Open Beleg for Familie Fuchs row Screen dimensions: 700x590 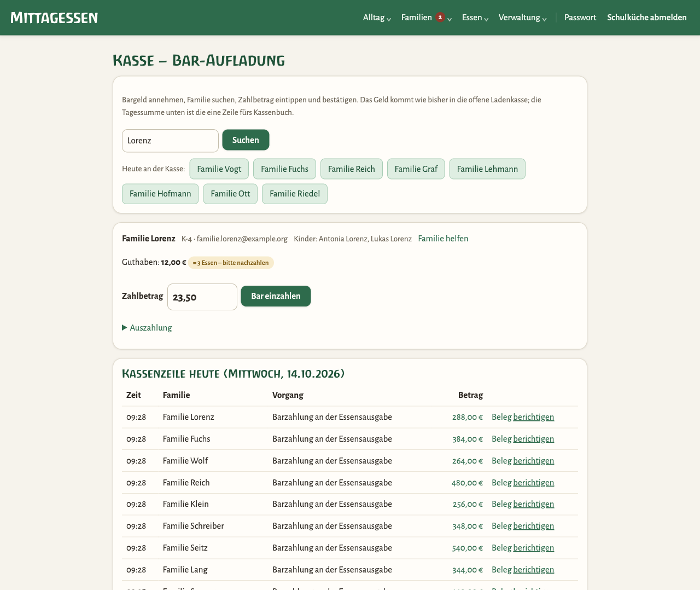pos(501,439)
